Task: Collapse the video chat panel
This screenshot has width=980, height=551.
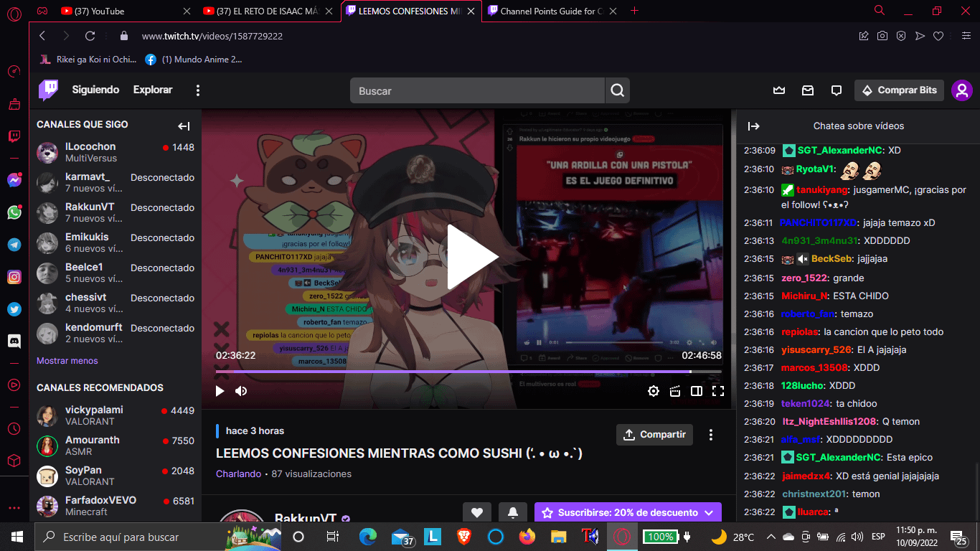Action: coord(753,126)
